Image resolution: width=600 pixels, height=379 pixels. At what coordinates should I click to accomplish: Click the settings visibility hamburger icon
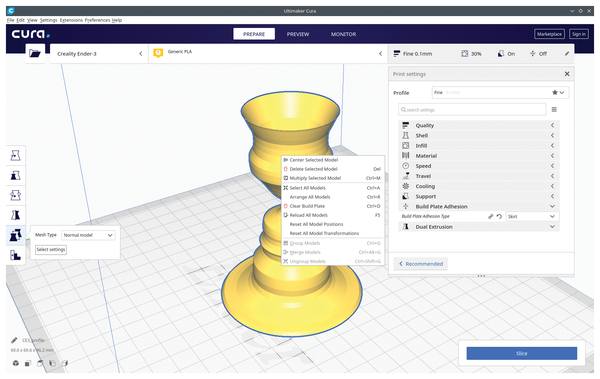tap(554, 110)
